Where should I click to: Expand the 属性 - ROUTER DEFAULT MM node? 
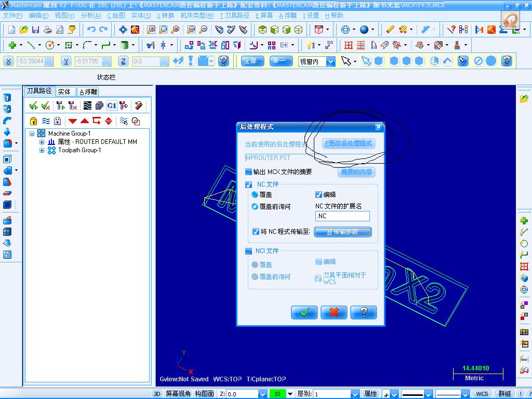click(42, 142)
